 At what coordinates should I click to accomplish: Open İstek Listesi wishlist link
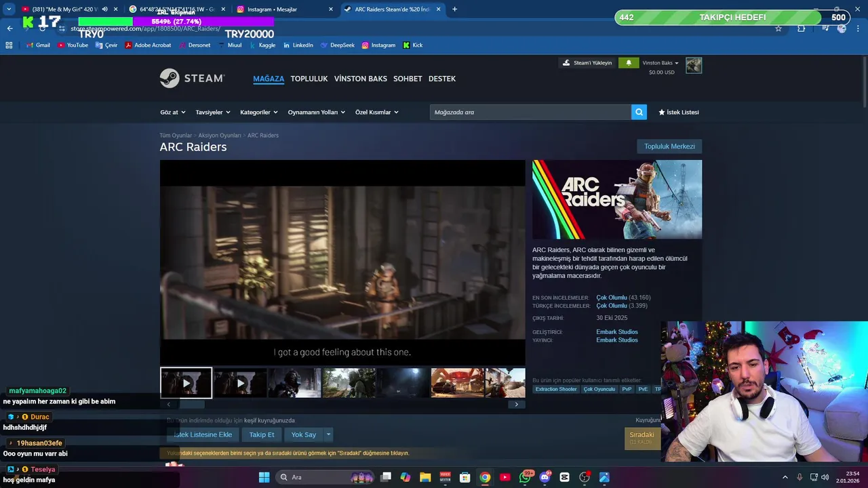tap(679, 113)
